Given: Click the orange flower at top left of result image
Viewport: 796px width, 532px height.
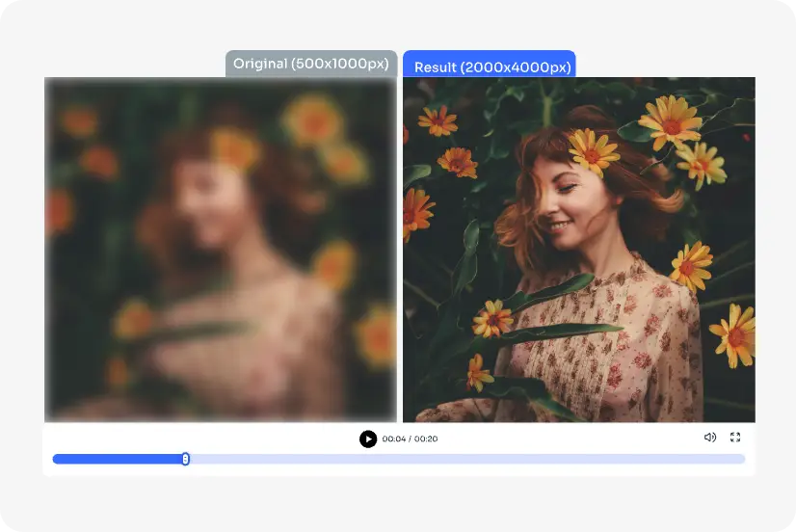Looking at the screenshot, I should click(438, 120).
